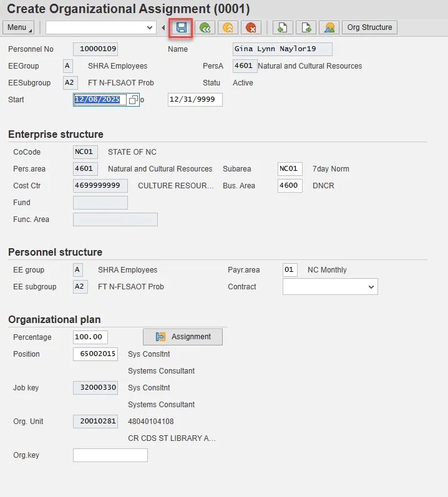448x497 pixels.
Task: Click the Next record page icon
Action: [306, 28]
